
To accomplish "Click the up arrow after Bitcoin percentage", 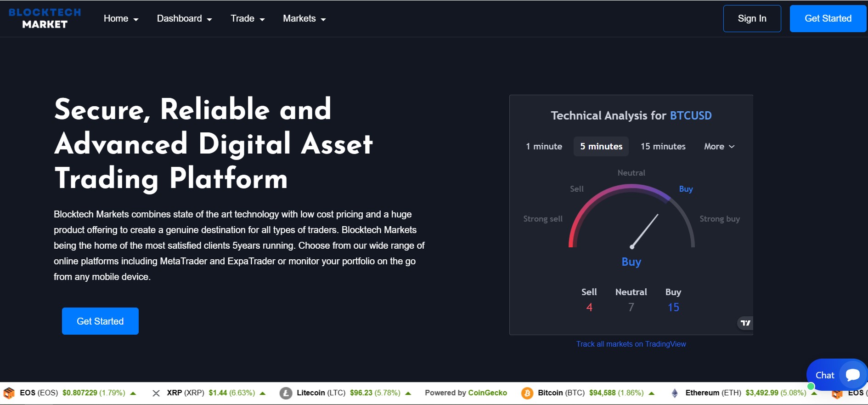I will point(651,393).
